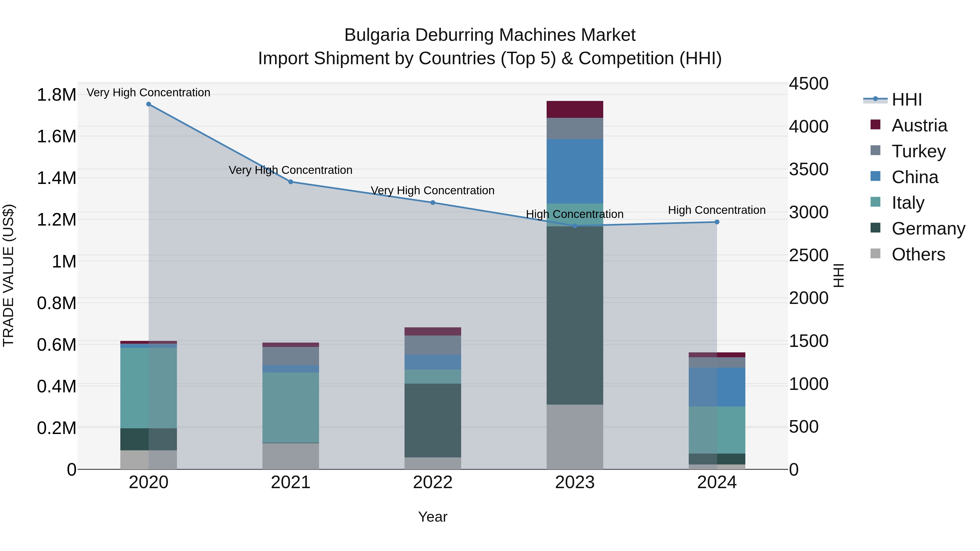Click the 2020 Italy bar segment
Viewport: 980px width, 551px height.
149,388
